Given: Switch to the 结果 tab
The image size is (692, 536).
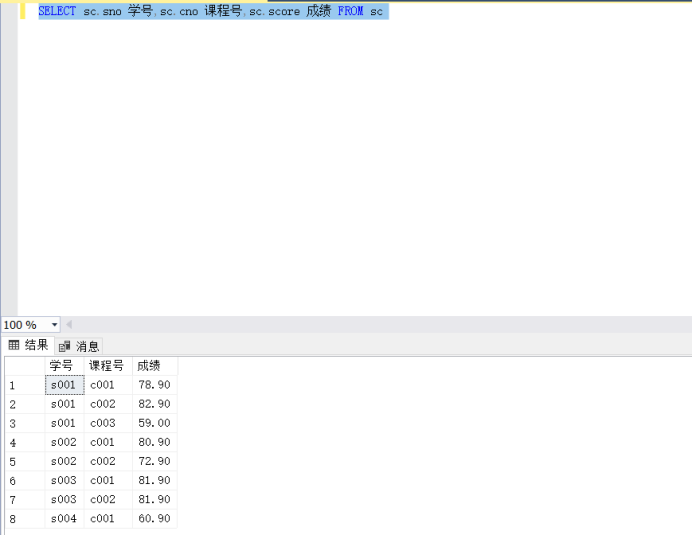Looking at the screenshot, I should pos(28,345).
